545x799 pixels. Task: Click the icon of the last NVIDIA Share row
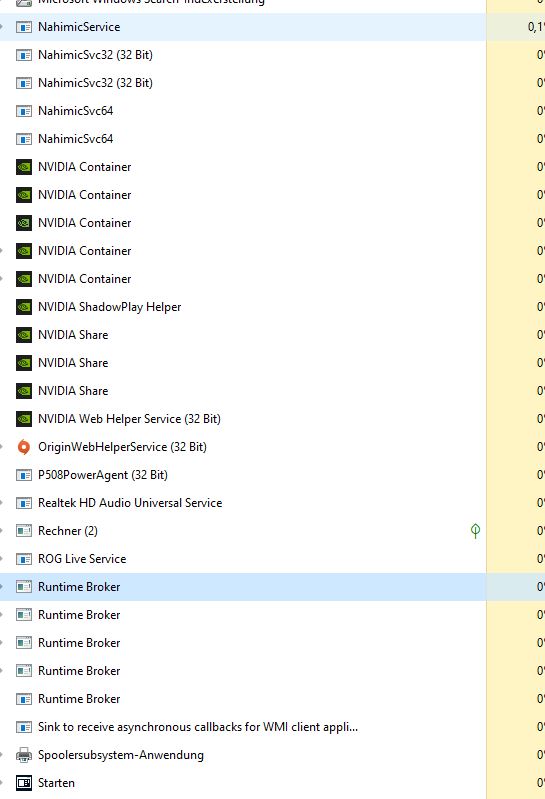point(23,391)
